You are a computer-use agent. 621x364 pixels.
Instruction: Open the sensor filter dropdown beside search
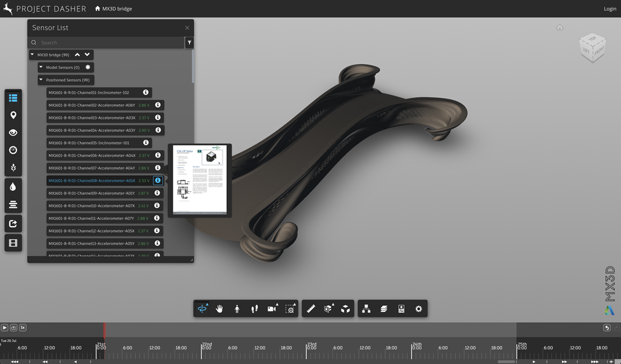189,43
